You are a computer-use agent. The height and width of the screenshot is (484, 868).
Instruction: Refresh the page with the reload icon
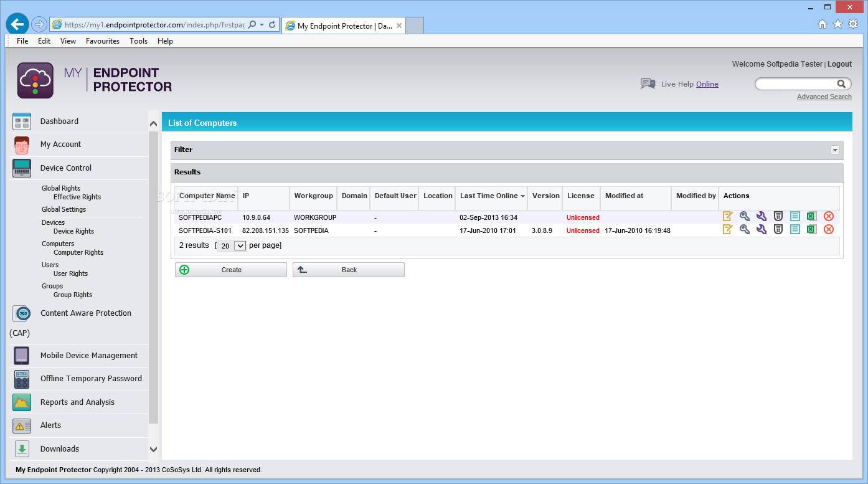(x=272, y=25)
